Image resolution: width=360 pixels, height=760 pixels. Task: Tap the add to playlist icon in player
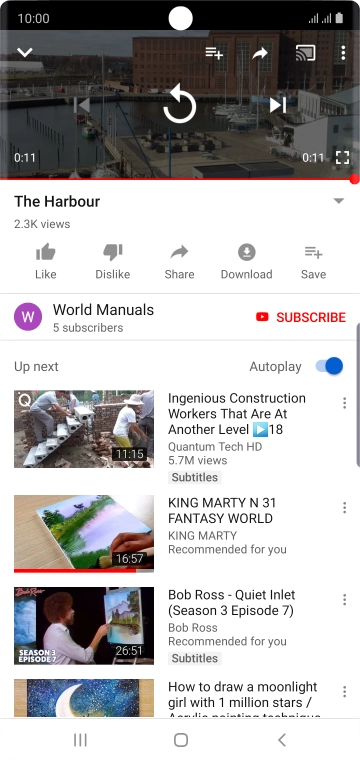[214, 52]
